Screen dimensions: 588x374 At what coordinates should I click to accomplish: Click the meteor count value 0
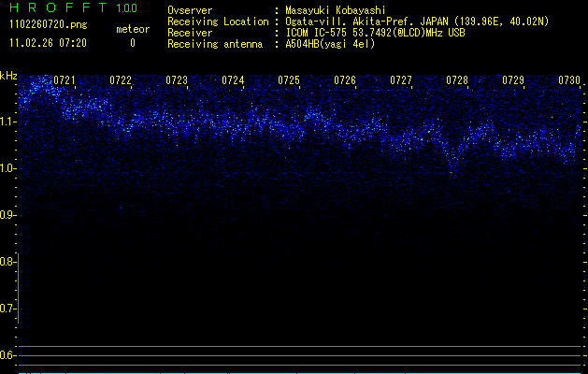tap(132, 43)
